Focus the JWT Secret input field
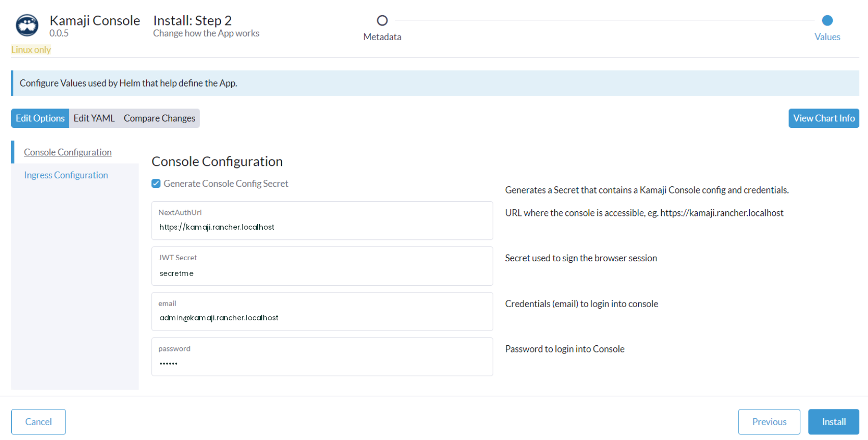This screenshot has width=868, height=440. 322,266
